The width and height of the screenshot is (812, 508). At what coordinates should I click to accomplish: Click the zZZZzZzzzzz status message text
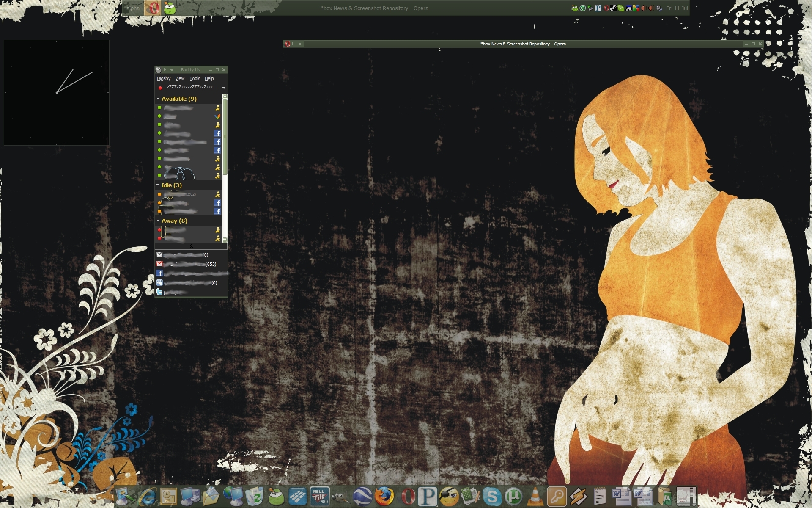coord(192,87)
